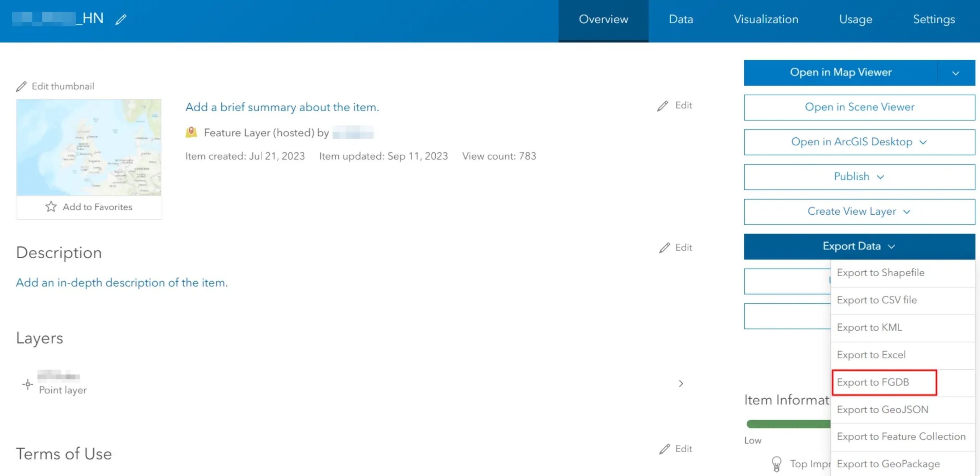
Task: Click Add an in-depth description link
Action: [122, 283]
